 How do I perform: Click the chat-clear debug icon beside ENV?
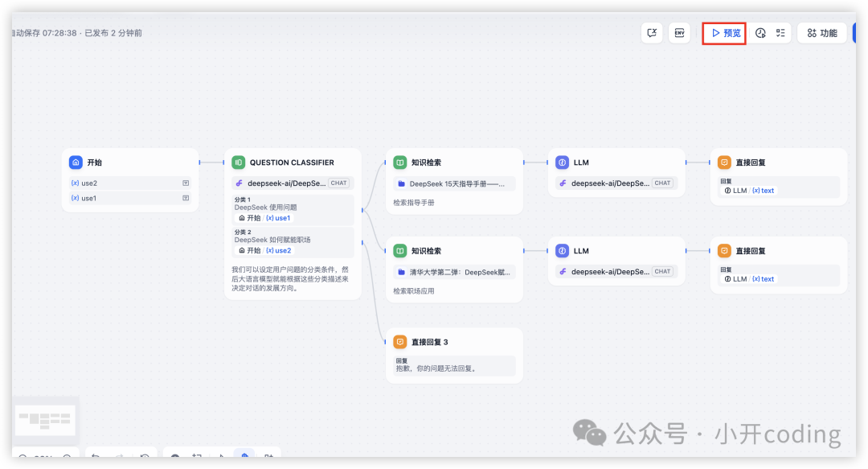click(x=652, y=33)
